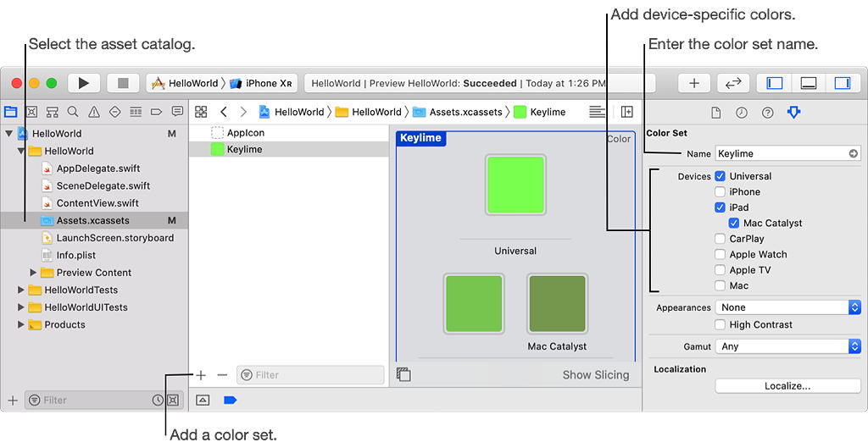Show the debug area toggle
The image size is (868, 448).
pos(808,84)
